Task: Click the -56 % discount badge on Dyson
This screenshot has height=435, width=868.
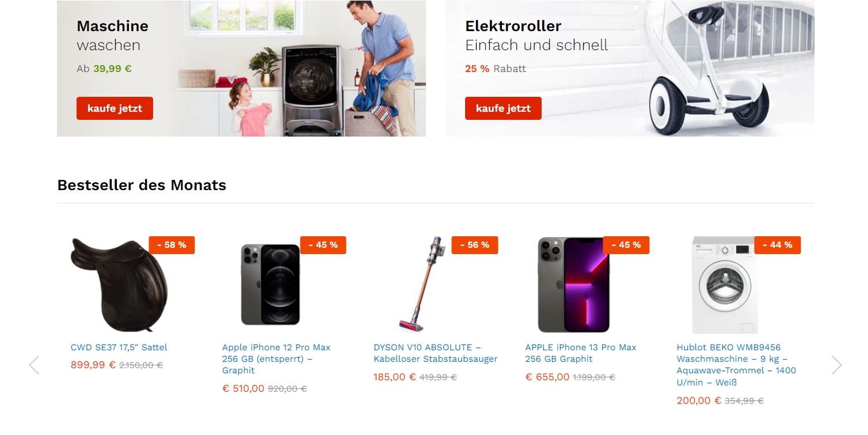Action: pyautogui.click(x=475, y=245)
